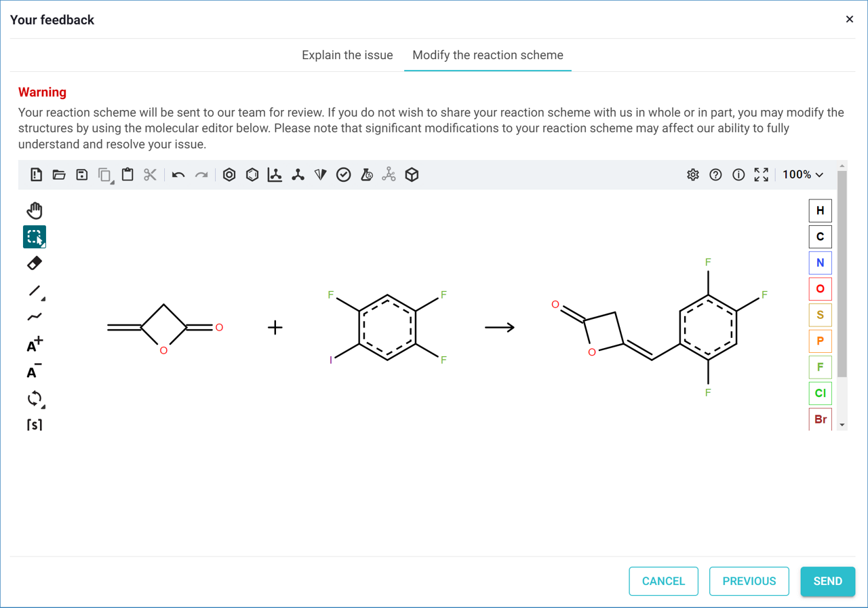Viewport: 868px width, 608px height.
Task: Pick the Eraser tool
Action: [x=35, y=263]
